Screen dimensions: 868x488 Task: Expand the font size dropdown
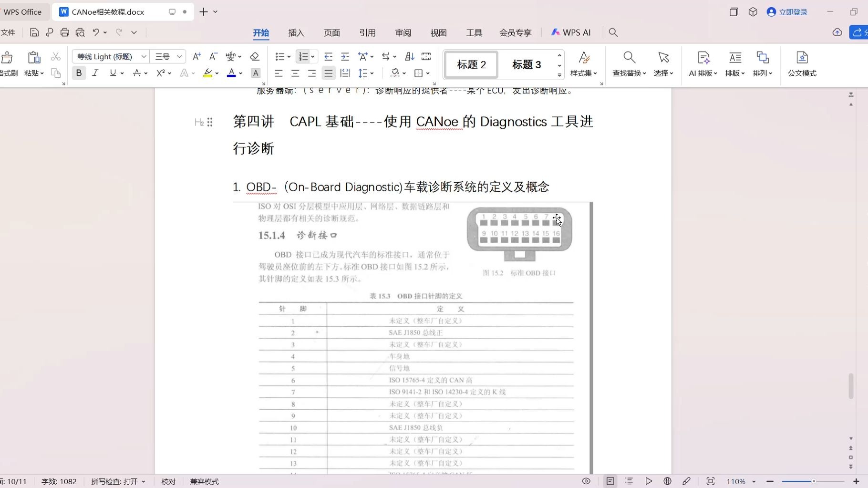pos(179,56)
